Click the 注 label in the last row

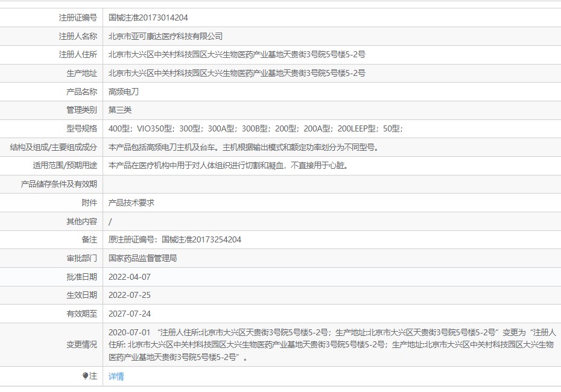pos(93,376)
